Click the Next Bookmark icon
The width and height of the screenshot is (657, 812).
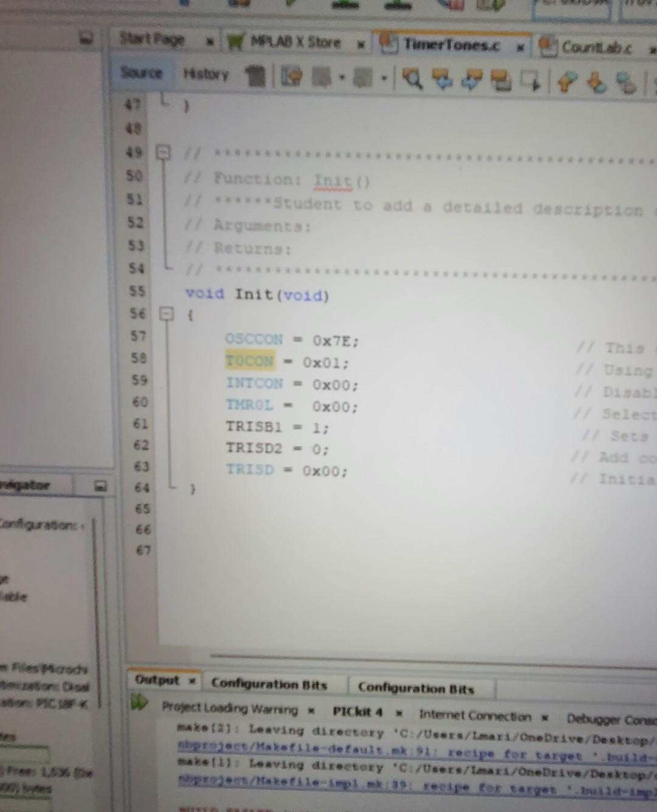(595, 82)
